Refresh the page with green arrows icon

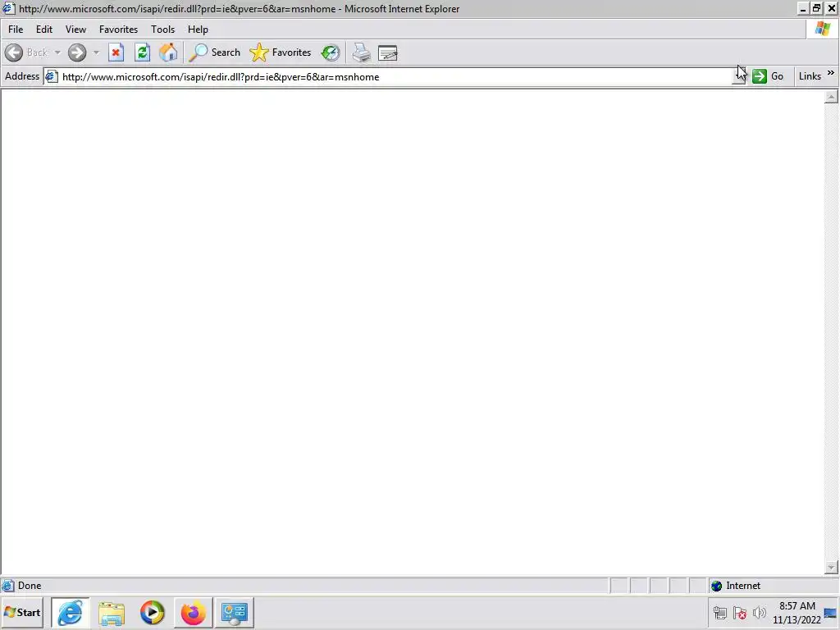(142, 52)
